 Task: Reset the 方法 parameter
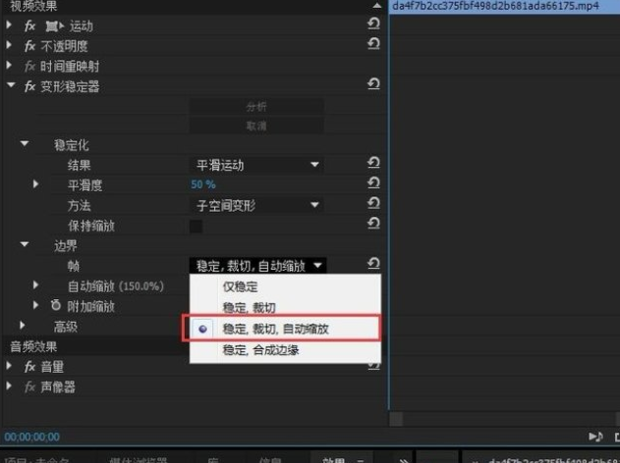click(x=373, y=203)
